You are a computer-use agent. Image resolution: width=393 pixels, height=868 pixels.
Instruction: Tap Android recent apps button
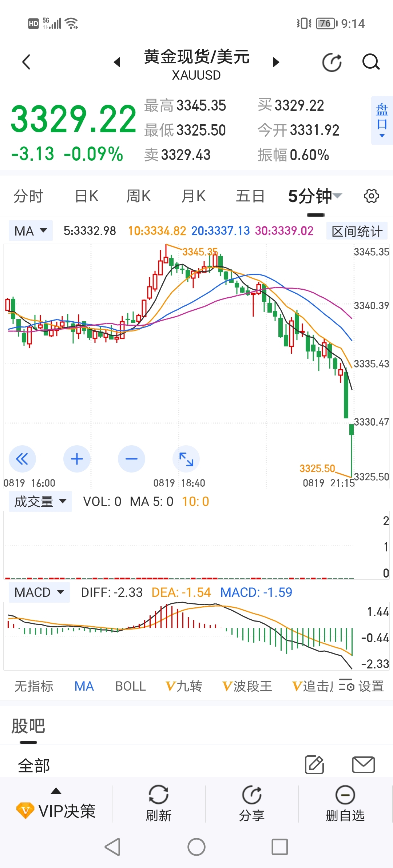[280, 847]
